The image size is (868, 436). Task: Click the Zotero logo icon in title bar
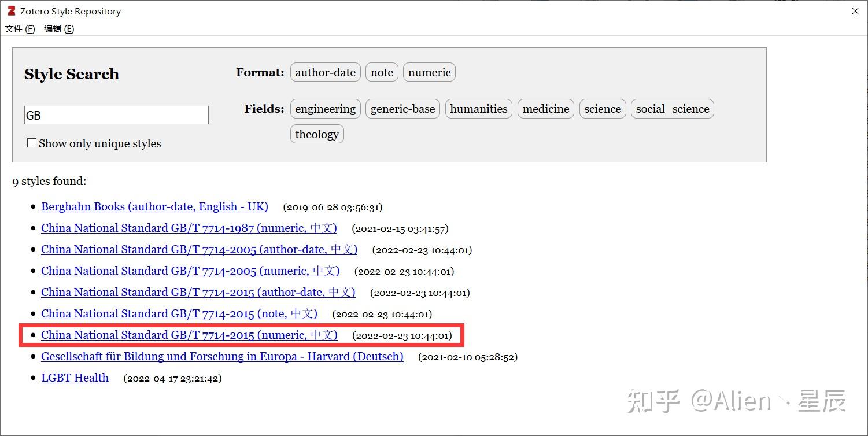[11, 11]
